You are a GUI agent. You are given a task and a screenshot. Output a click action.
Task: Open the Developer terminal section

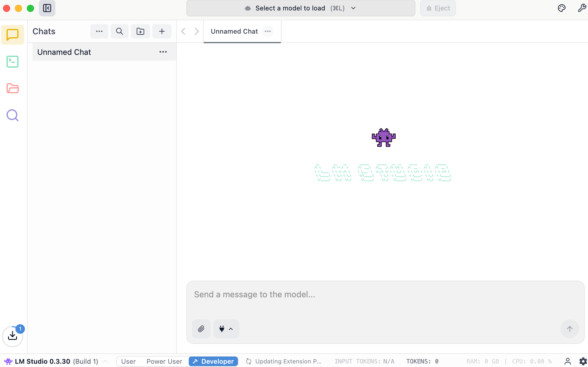[13, 62]
